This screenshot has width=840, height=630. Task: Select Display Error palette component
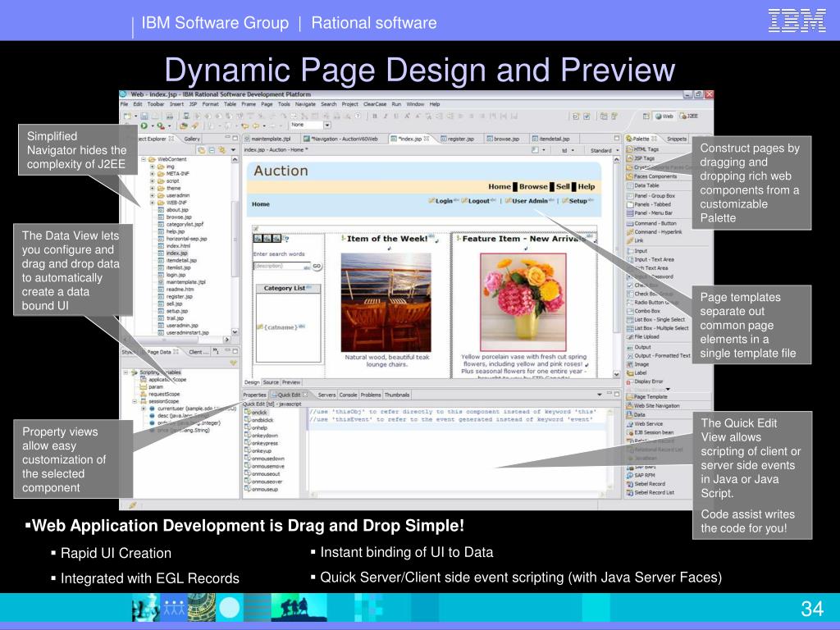[645, 381]
